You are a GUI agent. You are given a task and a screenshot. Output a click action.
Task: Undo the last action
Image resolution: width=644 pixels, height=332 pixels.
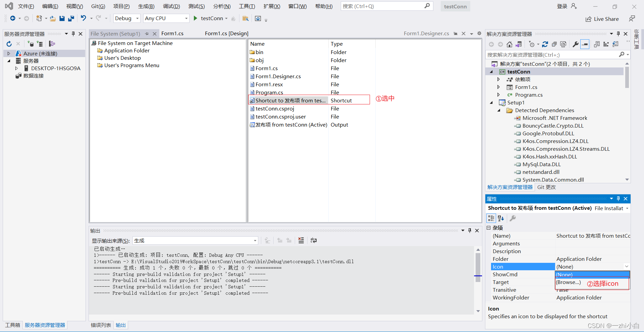coord(83,18)
